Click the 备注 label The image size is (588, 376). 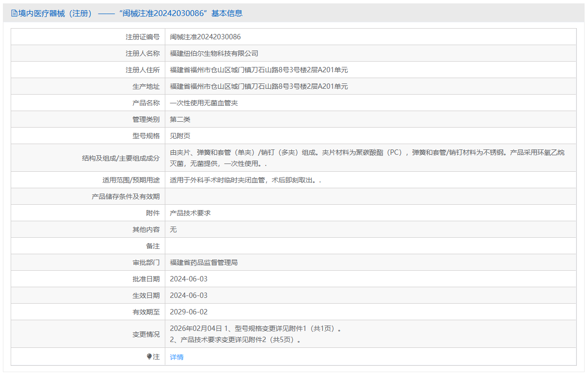(x=153, y=246)
